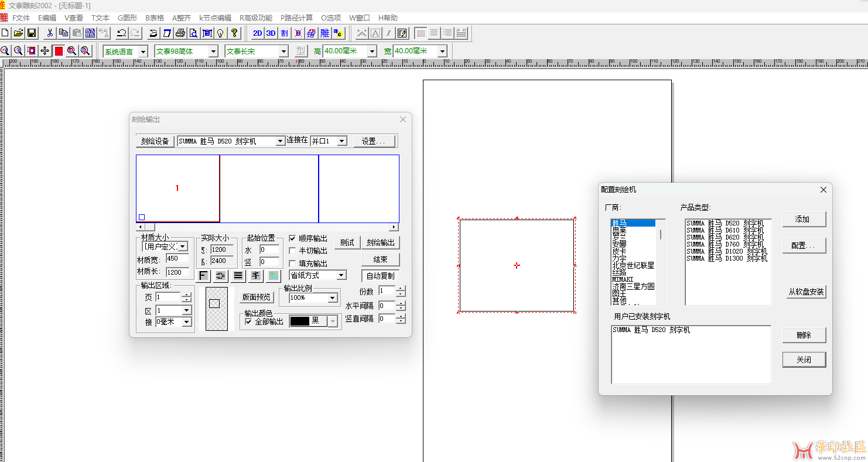This screenshot has width=868, height=462.
Task: Click the 删除 button
Action: pyautogui.click(x=804, y=335)
